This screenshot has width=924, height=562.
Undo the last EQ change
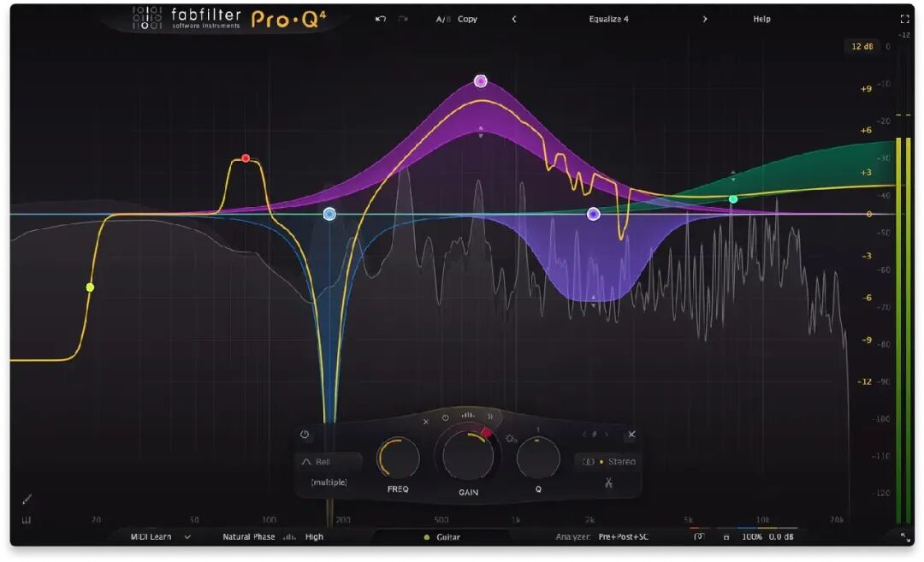pos(381,19)
